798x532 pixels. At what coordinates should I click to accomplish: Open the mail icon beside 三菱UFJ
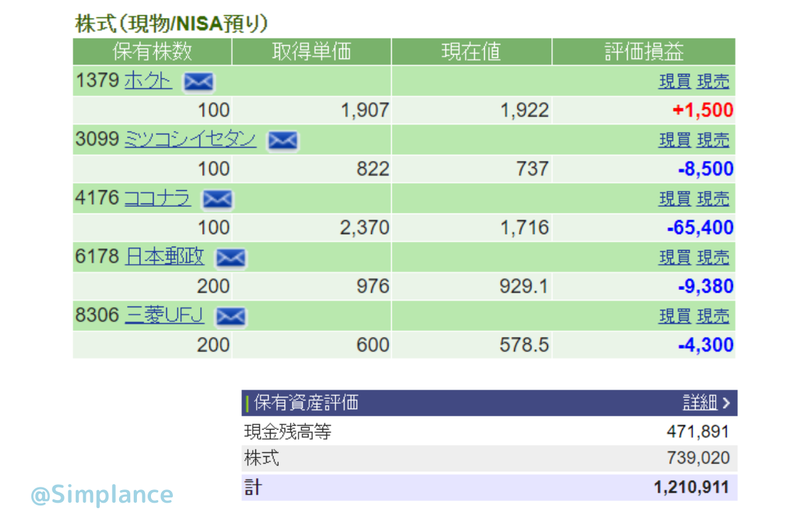pyautogui.click(x=230, y=317)
